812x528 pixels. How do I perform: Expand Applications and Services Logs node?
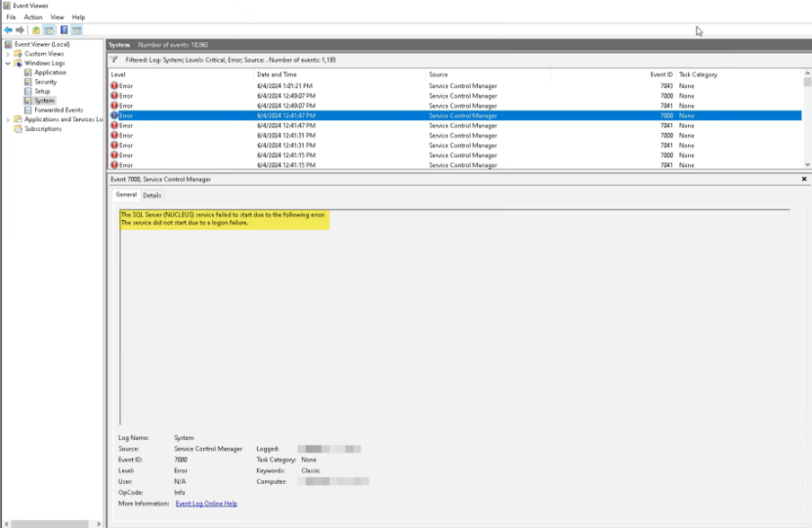click(8, 119)
